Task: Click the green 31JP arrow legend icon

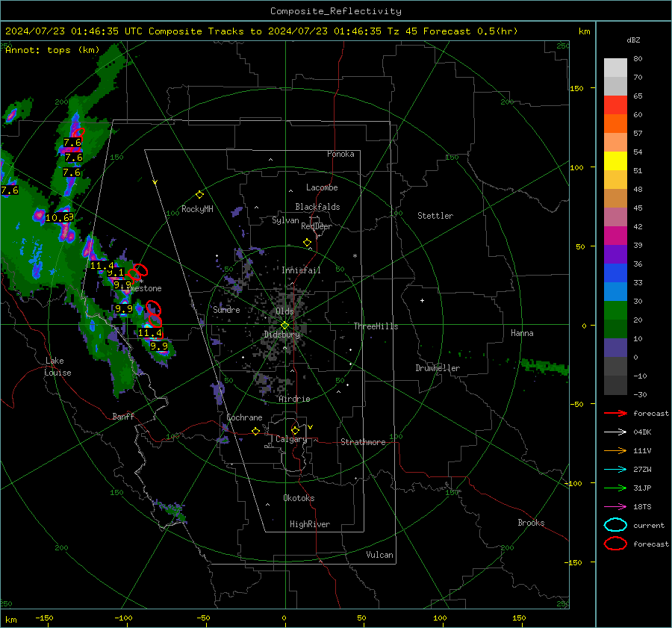Action: pos(615,488)
